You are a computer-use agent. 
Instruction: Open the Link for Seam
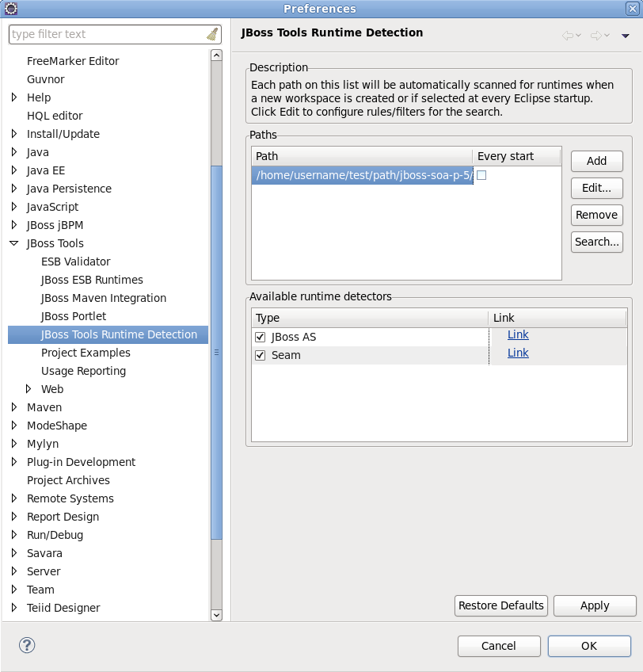pos(518,353)
